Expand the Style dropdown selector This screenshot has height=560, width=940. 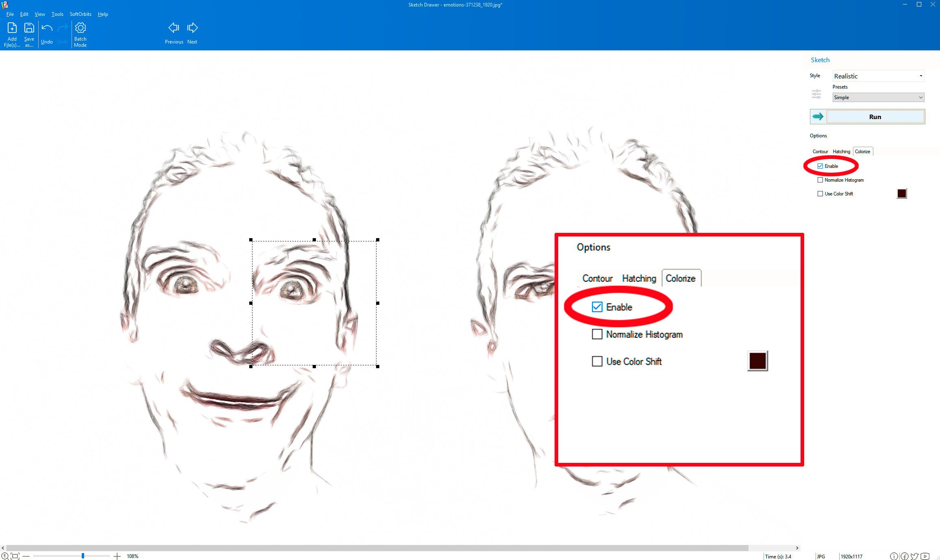(x=921, y=75)
